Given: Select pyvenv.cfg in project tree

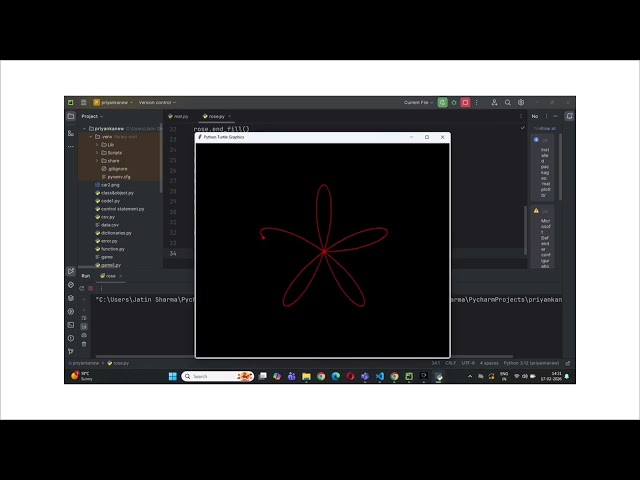Looking at the screenshot, I should click(x=116, y=177).
